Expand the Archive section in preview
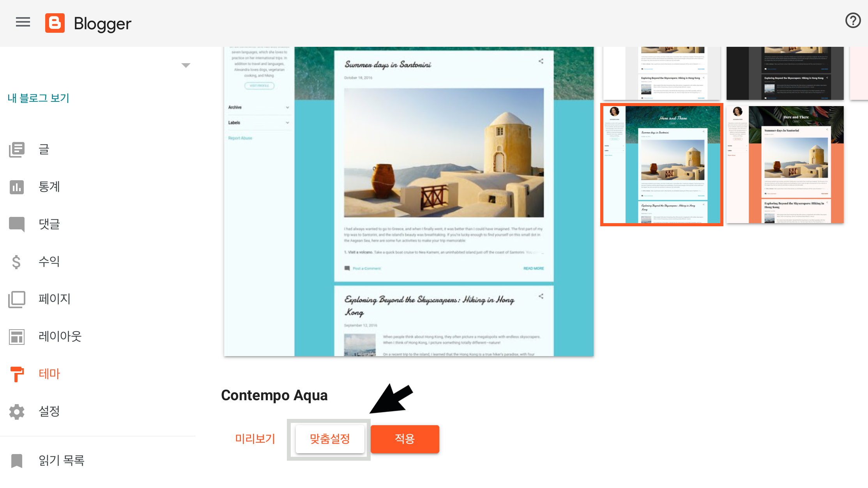Screen dimensions: 868x488 click(x=287, y=107)
